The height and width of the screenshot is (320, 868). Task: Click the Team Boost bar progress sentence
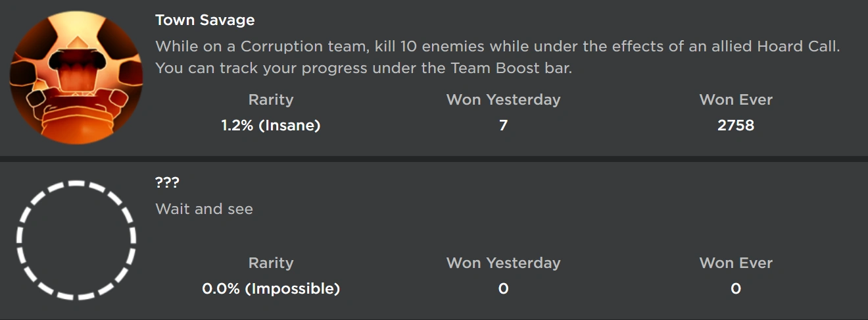coord(364,68)
